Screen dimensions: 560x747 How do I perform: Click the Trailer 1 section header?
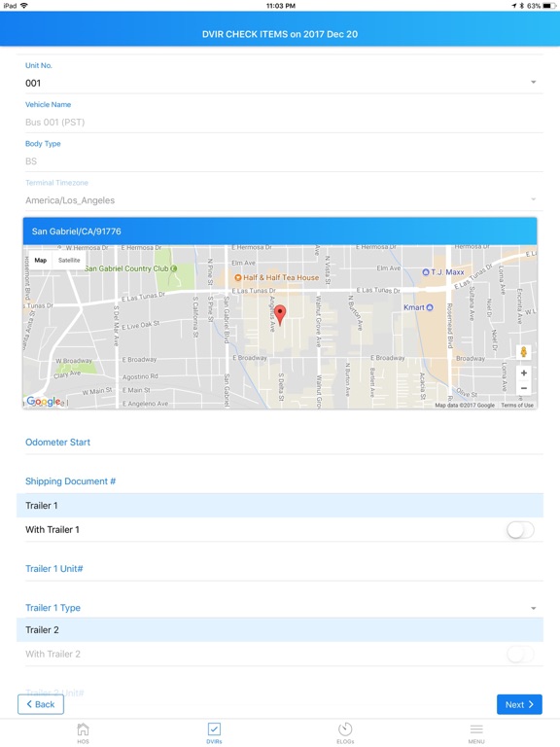pos(280,506)
